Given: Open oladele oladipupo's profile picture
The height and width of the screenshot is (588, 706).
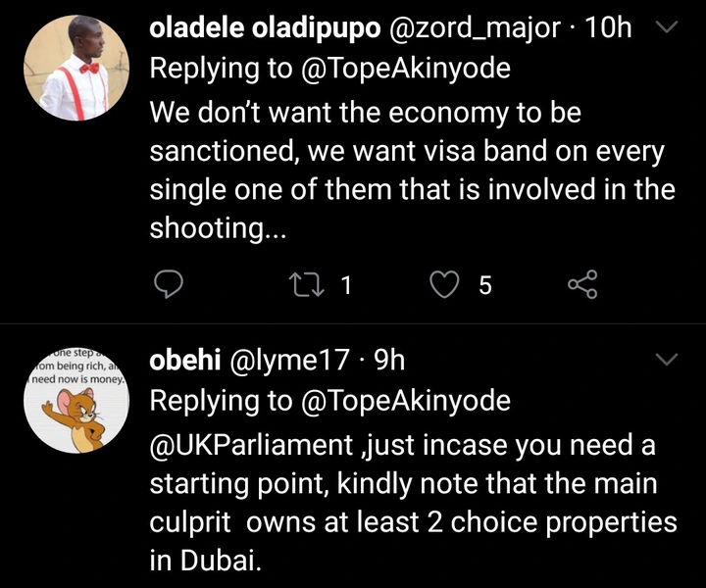Looking at the screenshot, I should point(76,69).
